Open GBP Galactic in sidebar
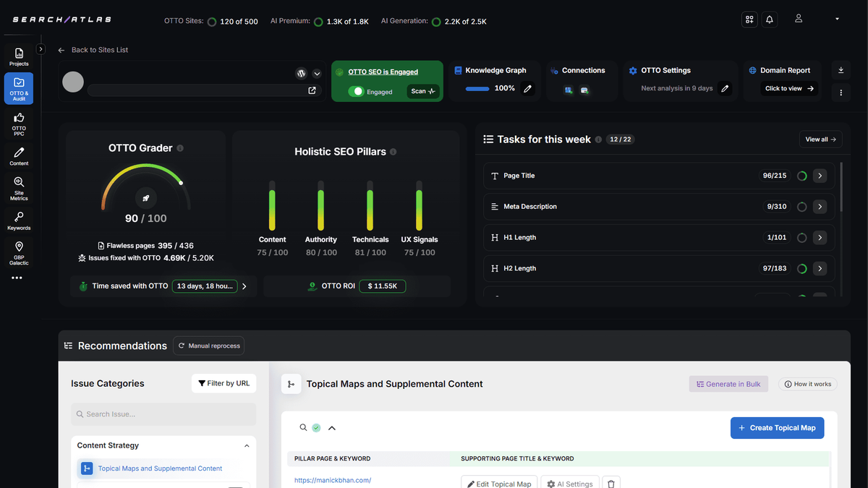 [19, 254]
